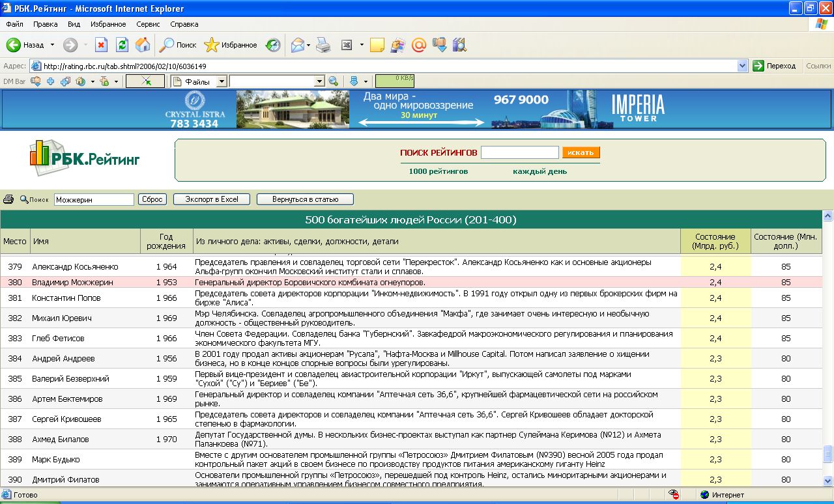The width and height of the screenshot is (834, 504).
Task: Click the Messenger people icon
Action: (397, 45)
